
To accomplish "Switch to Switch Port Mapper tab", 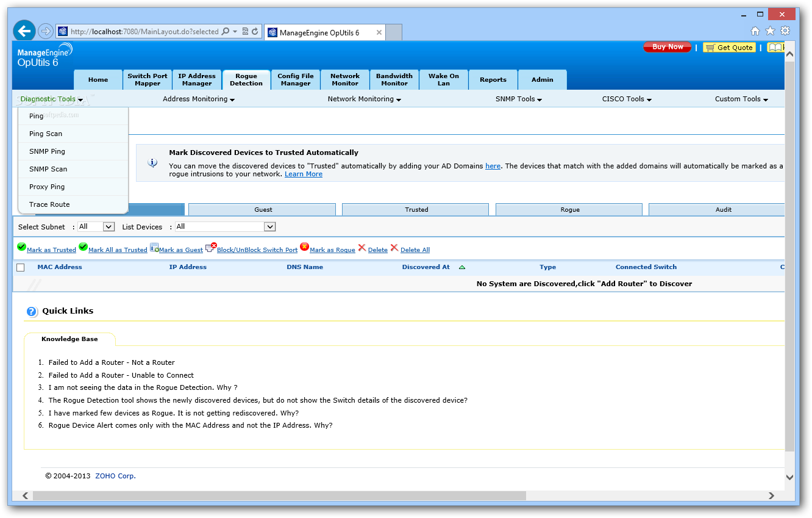I will [148, 80].
